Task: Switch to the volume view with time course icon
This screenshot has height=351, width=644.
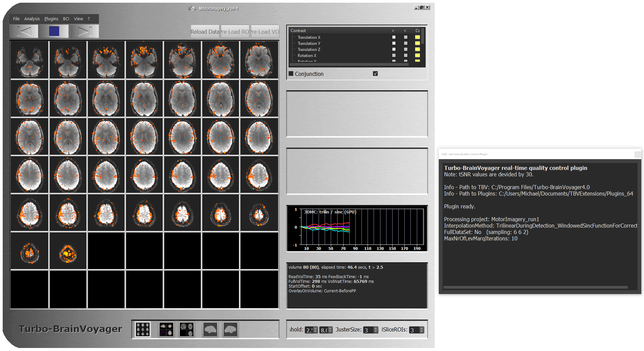Action: click(166, 329)
